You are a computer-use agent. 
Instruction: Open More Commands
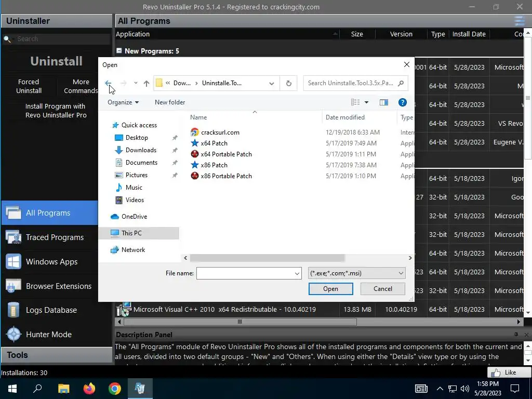81,86
